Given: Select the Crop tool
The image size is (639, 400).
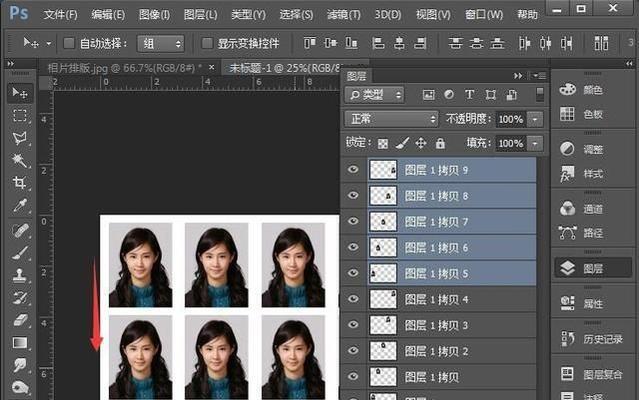Looking at the screenshot, I should [x=20, y=182].
